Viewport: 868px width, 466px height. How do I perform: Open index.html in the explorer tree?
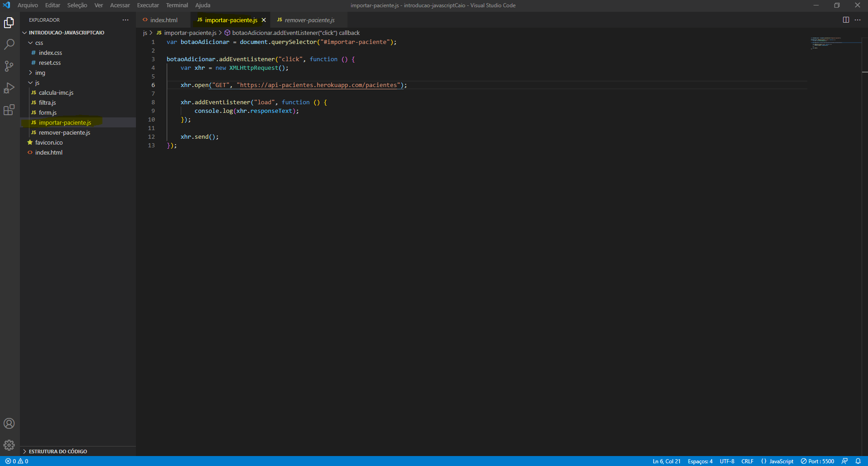[78, 152]
